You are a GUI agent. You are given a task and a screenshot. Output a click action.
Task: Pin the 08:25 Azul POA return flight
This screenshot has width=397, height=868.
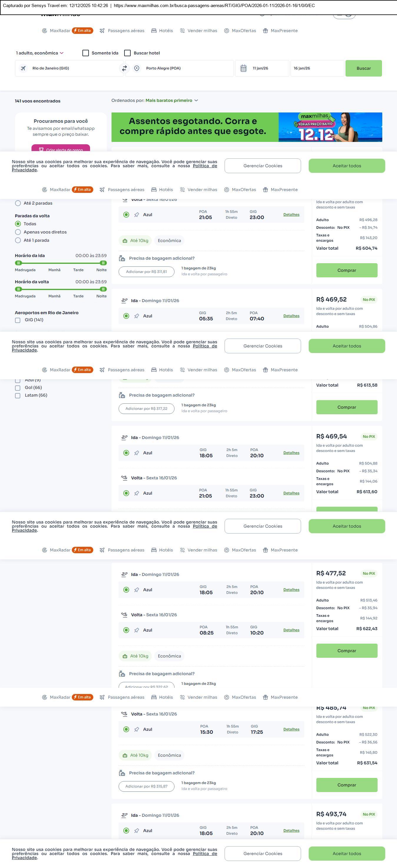[137, 630]
